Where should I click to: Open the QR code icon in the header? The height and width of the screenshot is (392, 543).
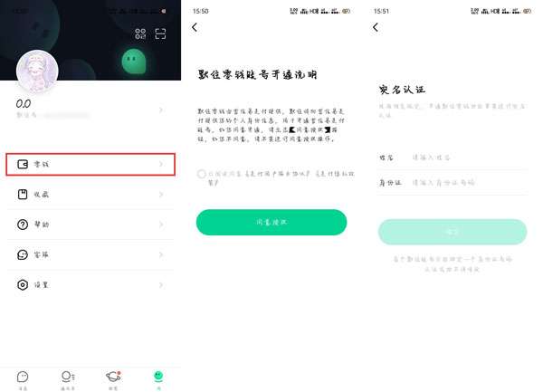point(140,33)
